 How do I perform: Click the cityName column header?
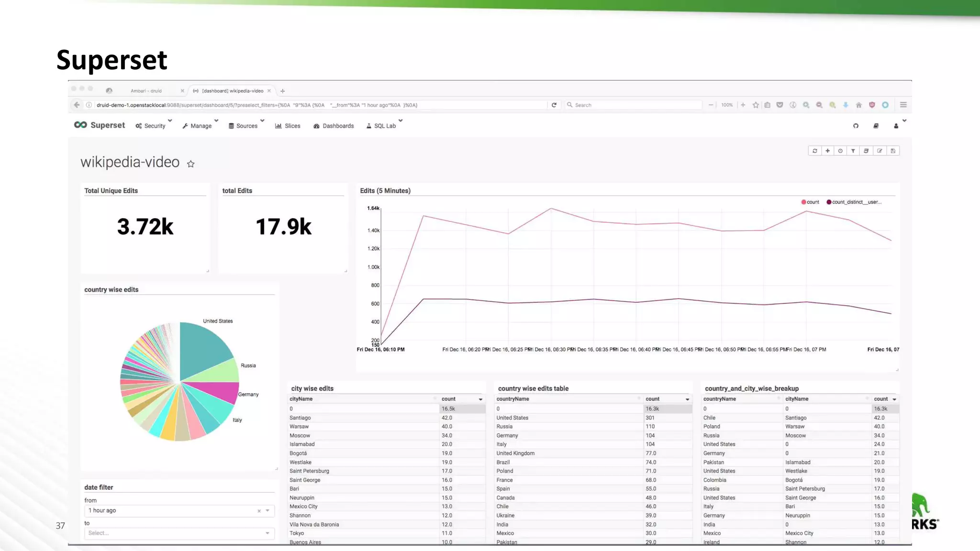tap(301, 399)
